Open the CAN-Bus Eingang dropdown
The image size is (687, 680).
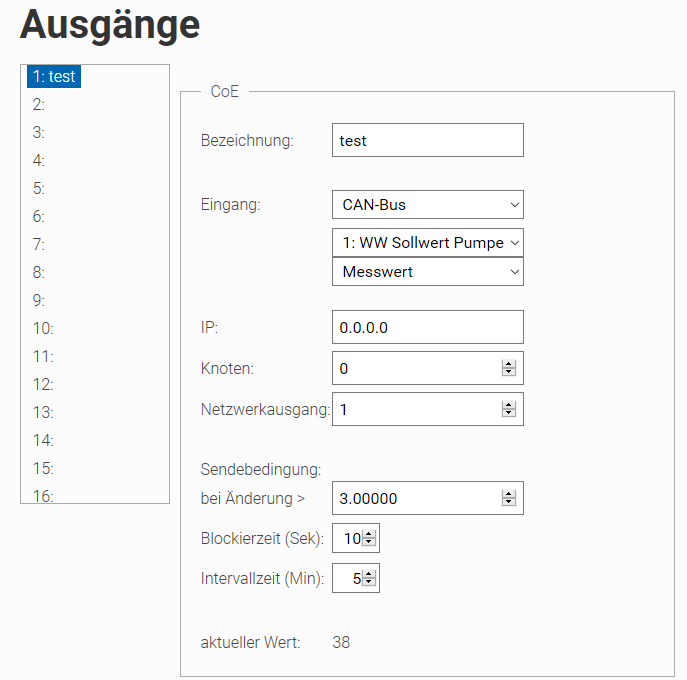click(x=427, y=205)
